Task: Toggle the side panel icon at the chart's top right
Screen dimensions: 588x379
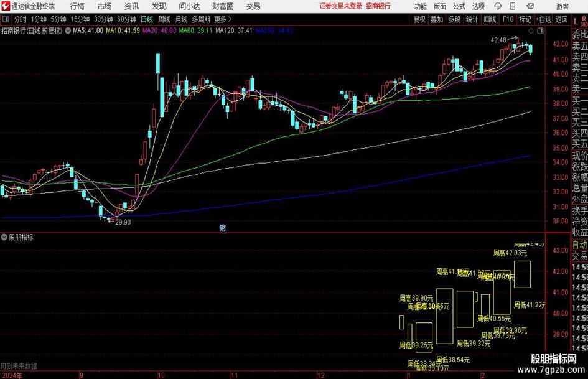Action: (540, 30)
